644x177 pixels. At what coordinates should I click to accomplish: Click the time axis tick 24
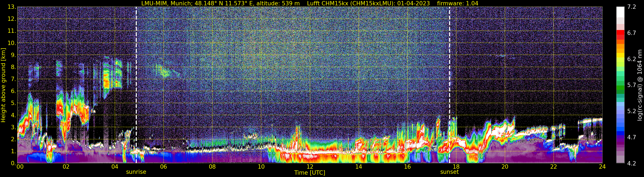(602, 167)
